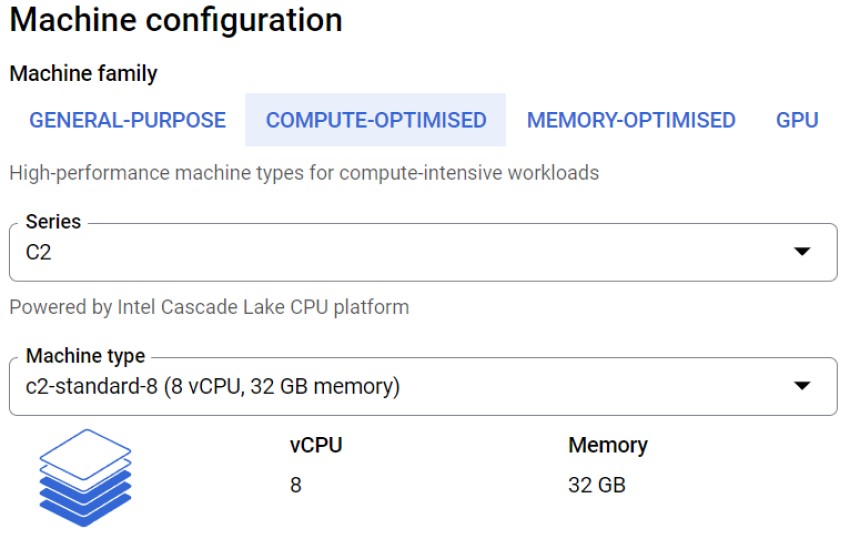
Task: Click the Powered by Intel Cascade Lake text
Action: tap(209, 307)
